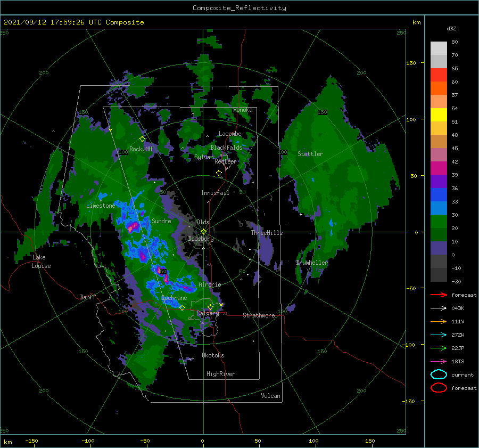Click the Airdrie city label

click(210, 284)
